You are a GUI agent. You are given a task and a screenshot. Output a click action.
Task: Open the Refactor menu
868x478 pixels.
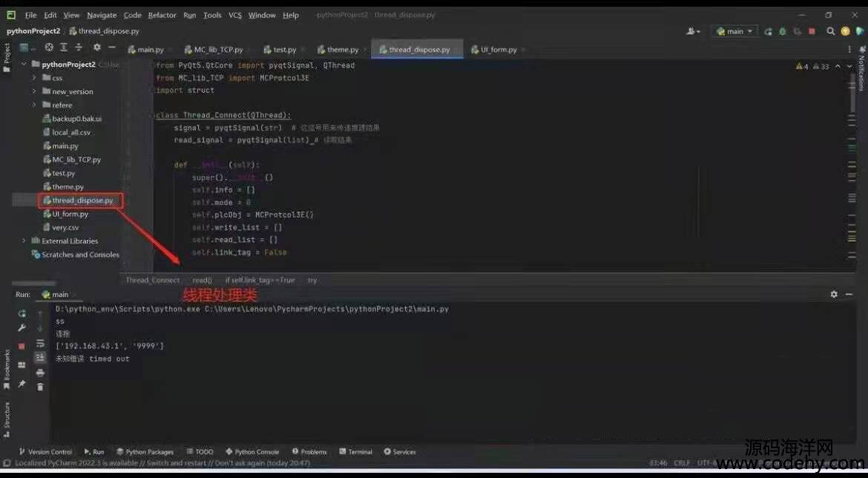click(x=162, y=15)
